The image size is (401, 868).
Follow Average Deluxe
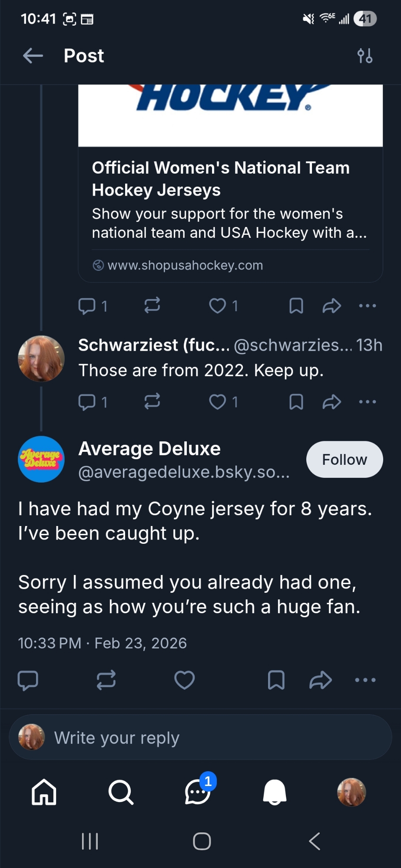pos(344,460)
